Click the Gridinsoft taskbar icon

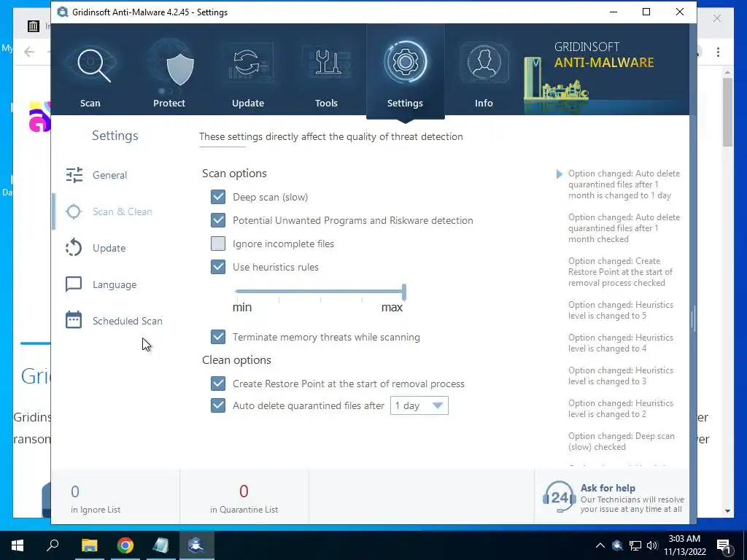click(x=196, y=545)
